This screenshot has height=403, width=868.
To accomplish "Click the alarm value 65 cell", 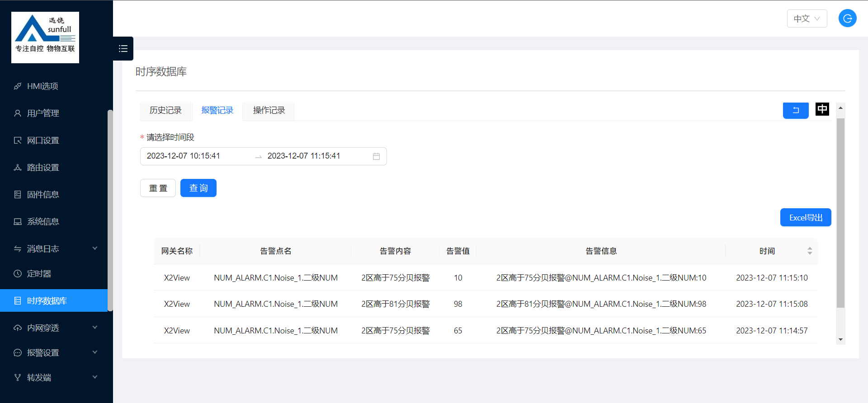I will tap(458, 330).
